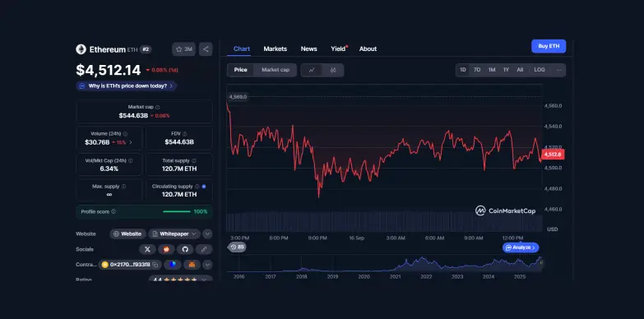This screenshot has height=319, width=644.
Task: Click the MetaMask fox icon
Action: click(x=192, y=265)
